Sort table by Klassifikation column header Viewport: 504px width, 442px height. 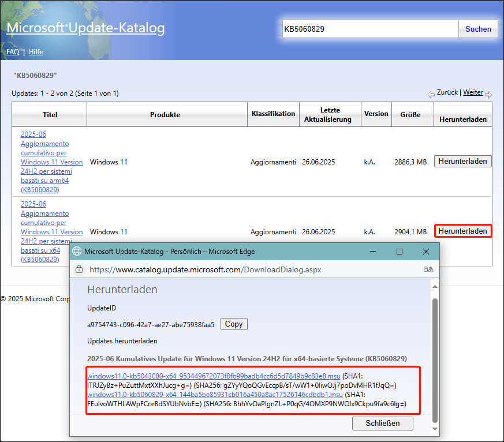click(273, 114)
